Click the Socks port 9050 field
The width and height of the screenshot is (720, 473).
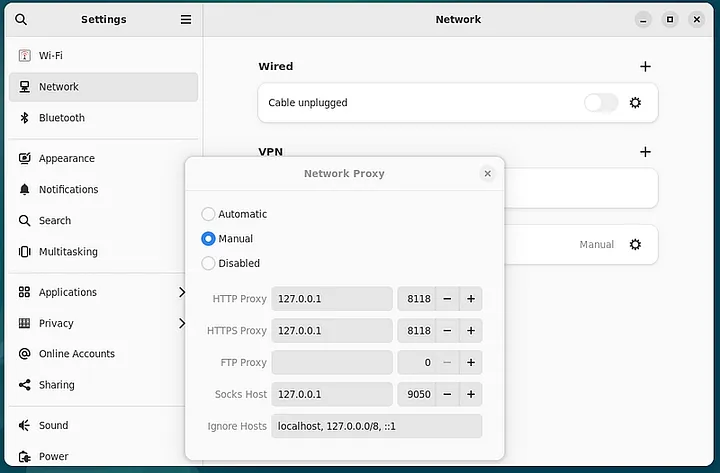(416, 394)
